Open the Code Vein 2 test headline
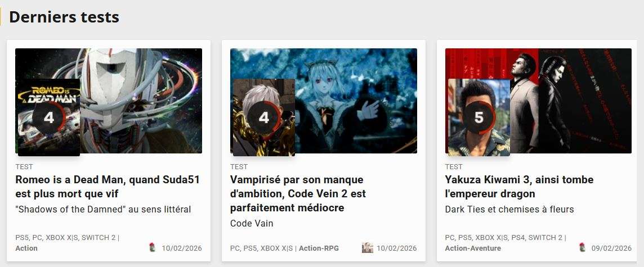Viewport: 644px width, 267px height. tap(298, 193)
